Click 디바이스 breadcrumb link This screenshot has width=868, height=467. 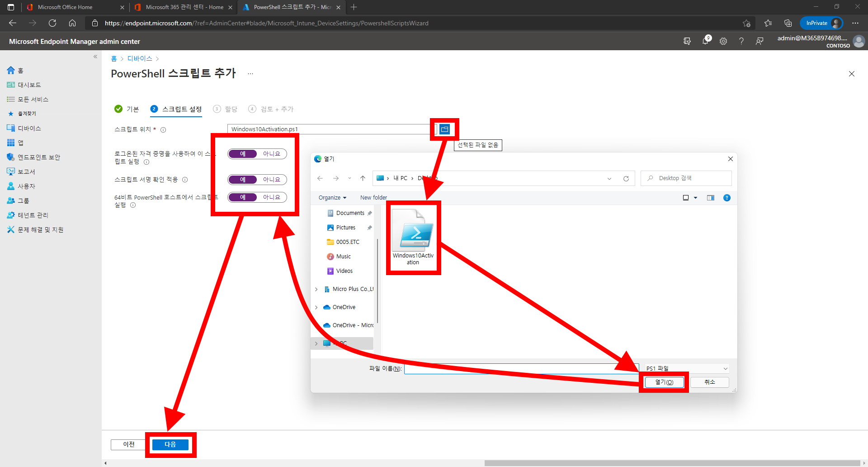140,59
